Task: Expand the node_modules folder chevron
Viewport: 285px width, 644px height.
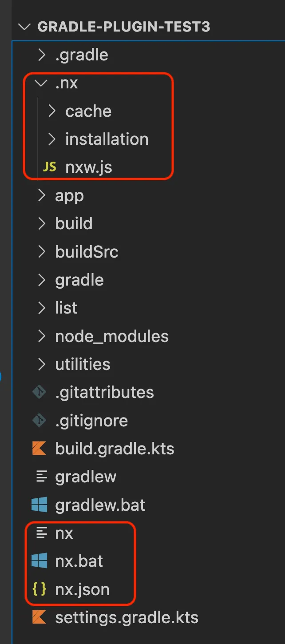Action: [x=42, y=336]
